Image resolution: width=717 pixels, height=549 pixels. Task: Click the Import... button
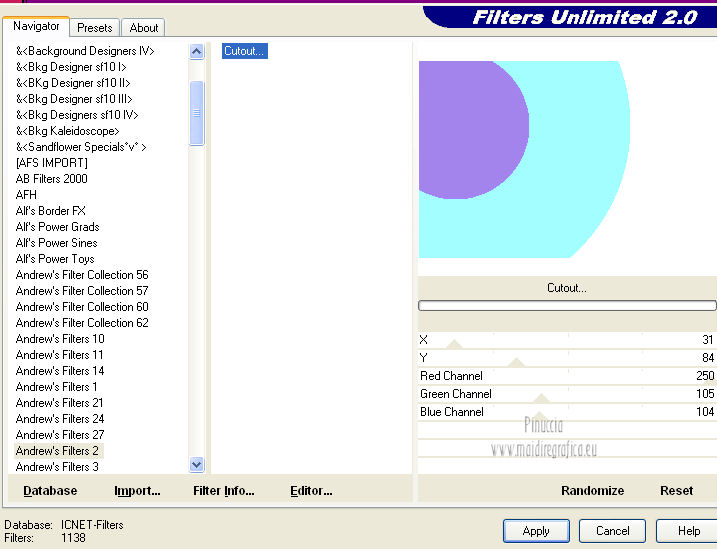pos(137,490)
